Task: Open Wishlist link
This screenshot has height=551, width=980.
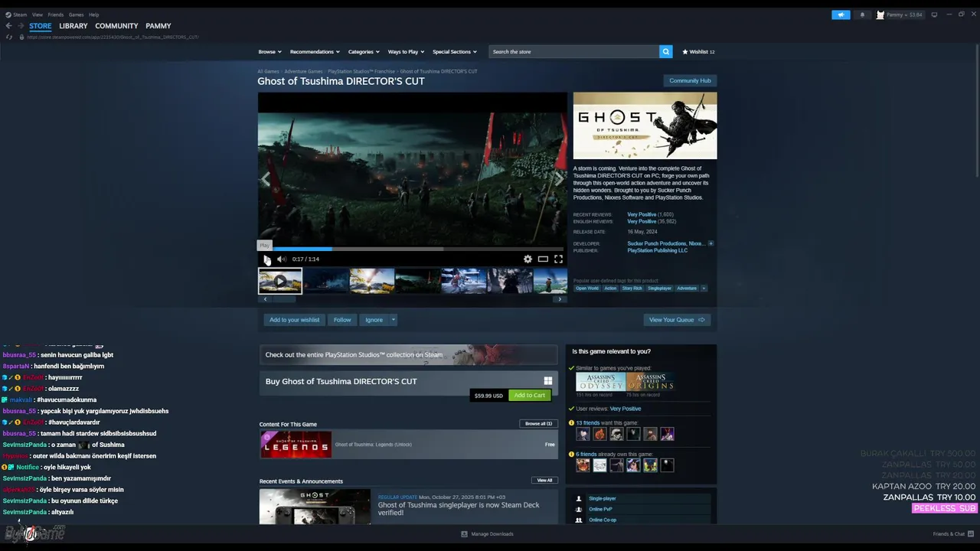Action: click(x=698, y=52)
